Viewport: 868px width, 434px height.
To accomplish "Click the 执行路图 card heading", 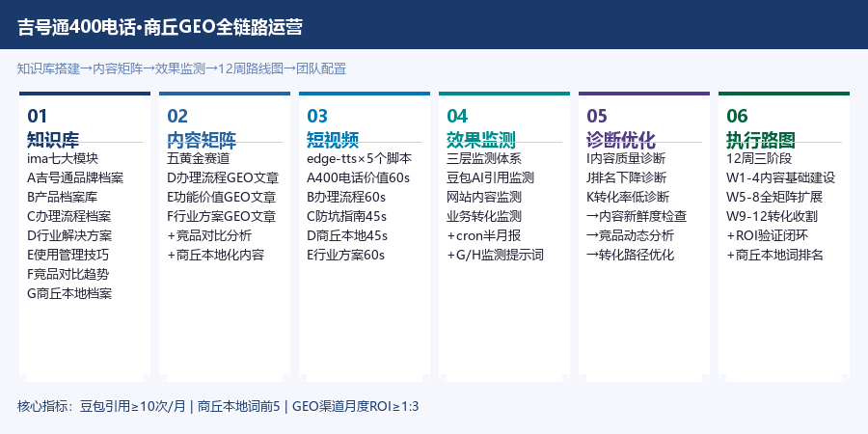I will tap(761, 140).
